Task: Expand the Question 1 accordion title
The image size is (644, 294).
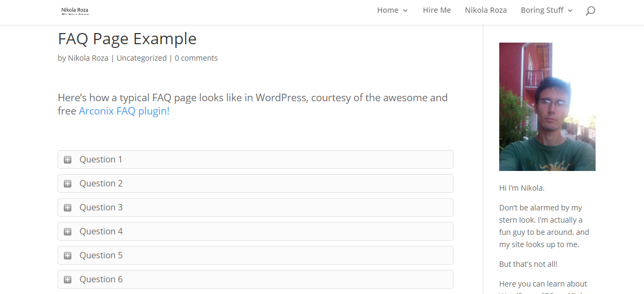Action: (101, 160)
